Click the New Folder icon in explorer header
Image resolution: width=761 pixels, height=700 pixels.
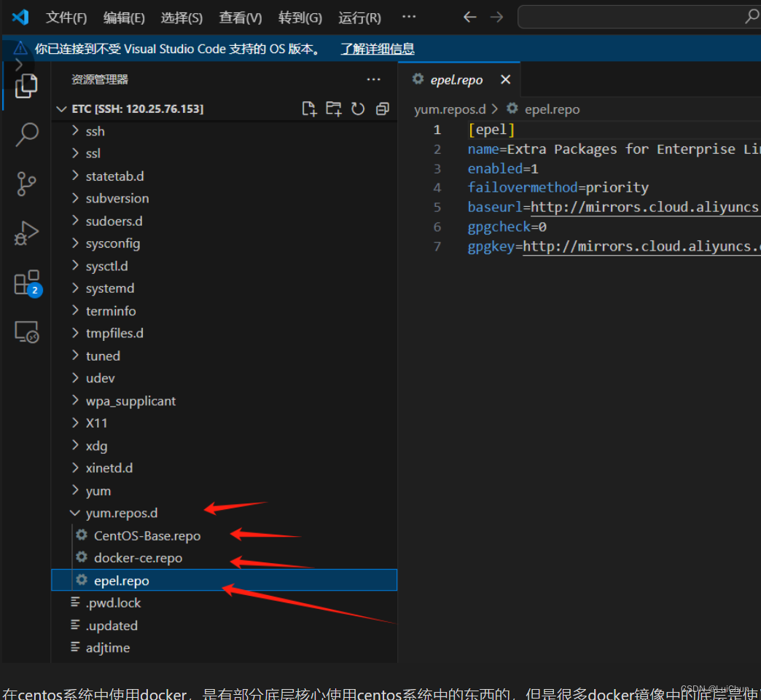pyautogui.click(x=333, y=109)
